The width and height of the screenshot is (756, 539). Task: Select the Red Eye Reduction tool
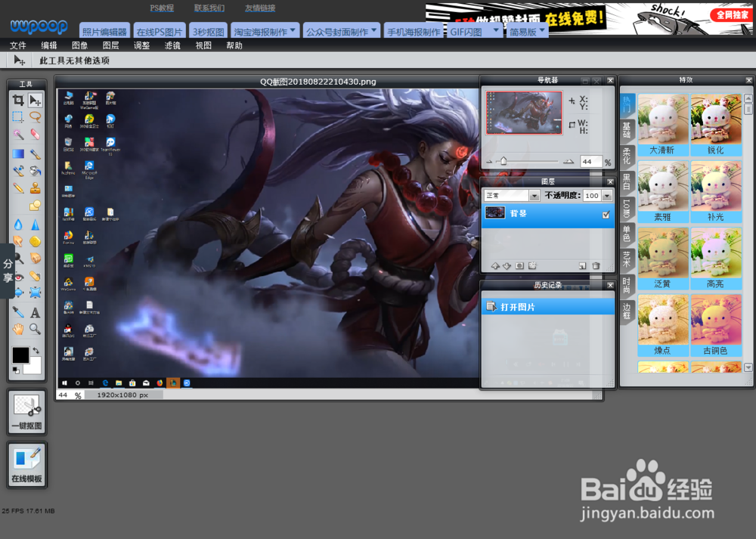[20, 277]
